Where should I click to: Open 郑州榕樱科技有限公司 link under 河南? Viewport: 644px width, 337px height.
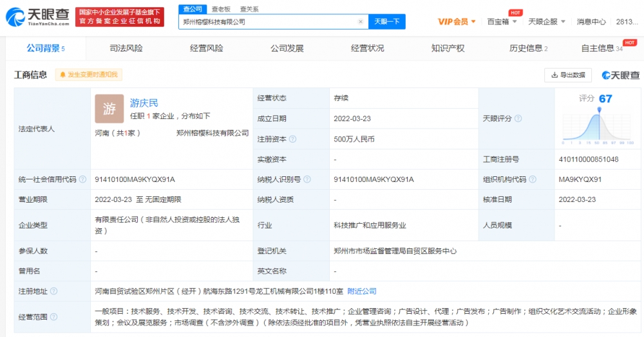point(213,133)
